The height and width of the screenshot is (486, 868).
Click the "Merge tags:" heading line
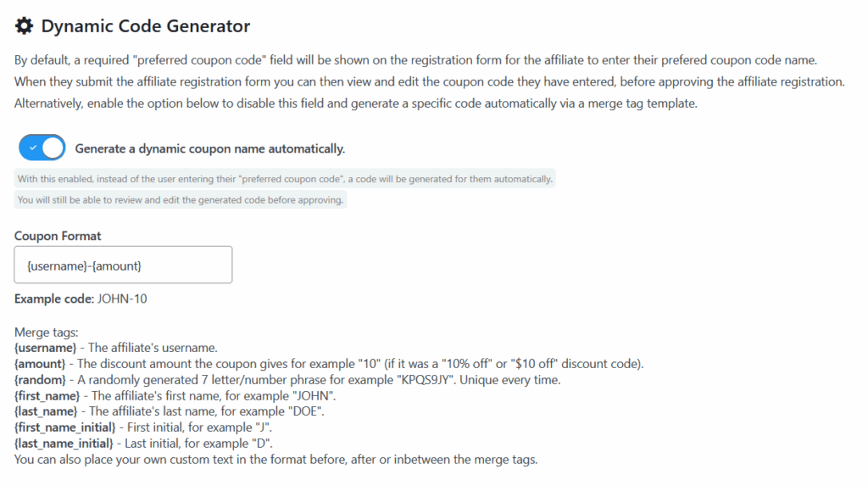pos(46,332)
